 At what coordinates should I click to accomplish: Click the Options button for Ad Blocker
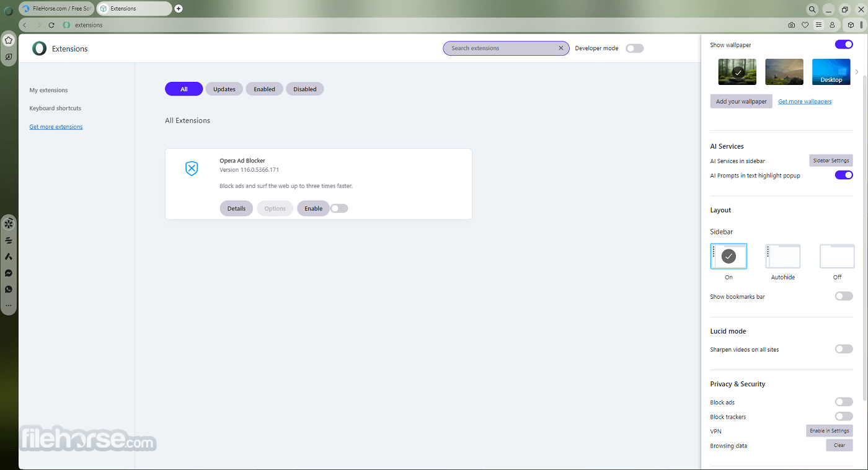coord(275,208)
